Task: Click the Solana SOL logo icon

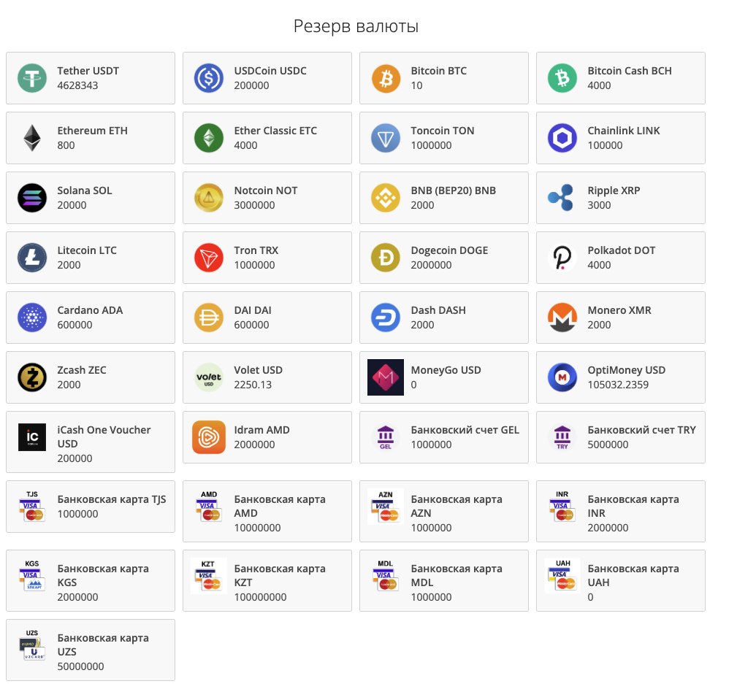Action: [x=32, y=198]
